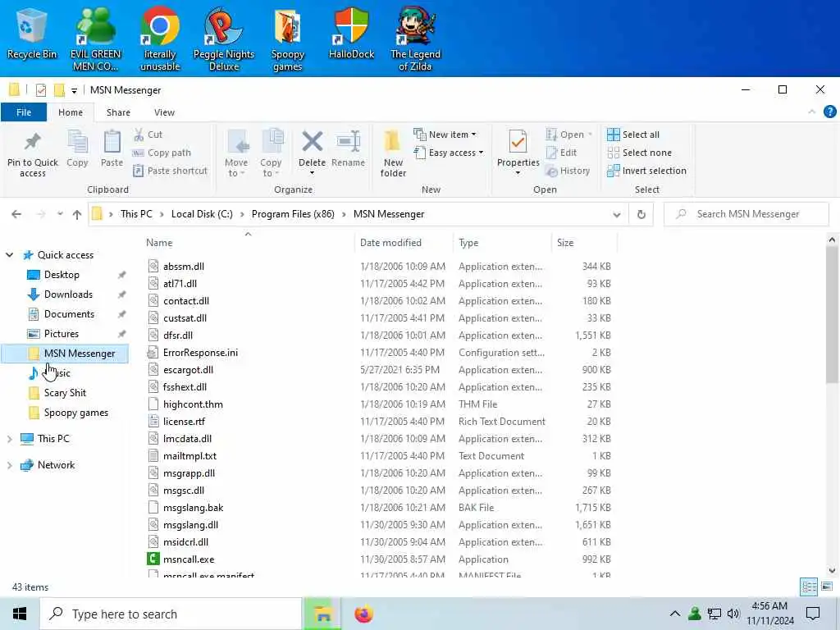Open Downloads in the navigation pane
Image resolution: width=840 pixels, height=630 pixels.
click(x=68, y=294)
